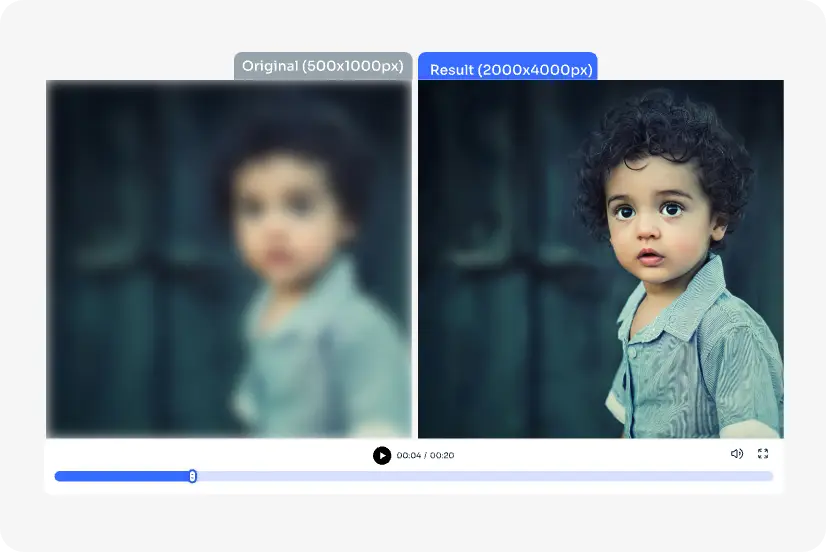The width and height of the screenshot is (826, 552).
Task: Click the striped shirt in result image
Action: click(x=700, y=360)
